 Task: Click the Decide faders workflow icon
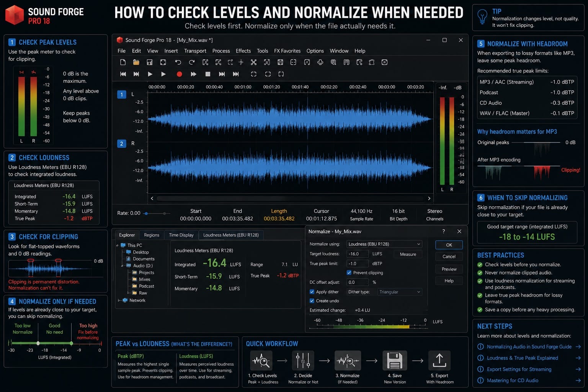coord(303,361)
